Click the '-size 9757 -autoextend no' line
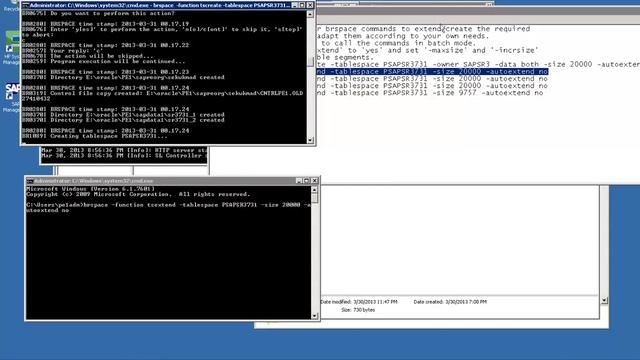 coord(430,93)
